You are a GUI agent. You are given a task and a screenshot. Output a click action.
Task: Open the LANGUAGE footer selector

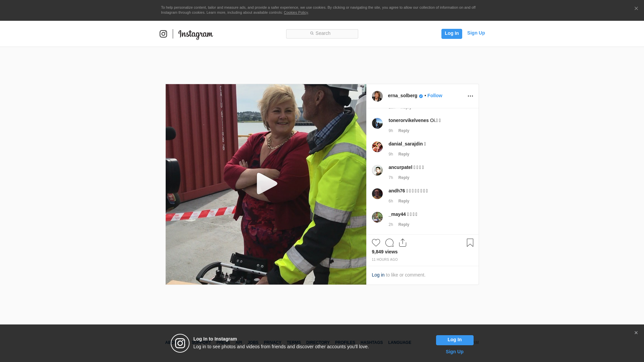coord(399,343)
